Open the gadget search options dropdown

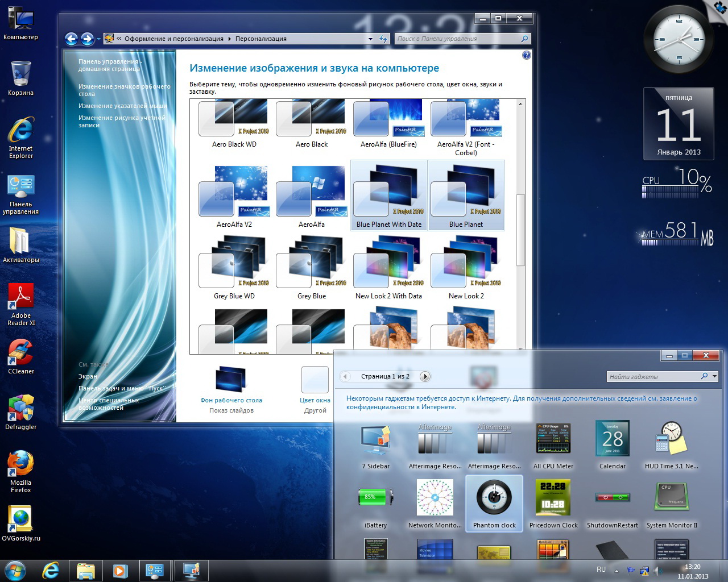click(714, 376)
